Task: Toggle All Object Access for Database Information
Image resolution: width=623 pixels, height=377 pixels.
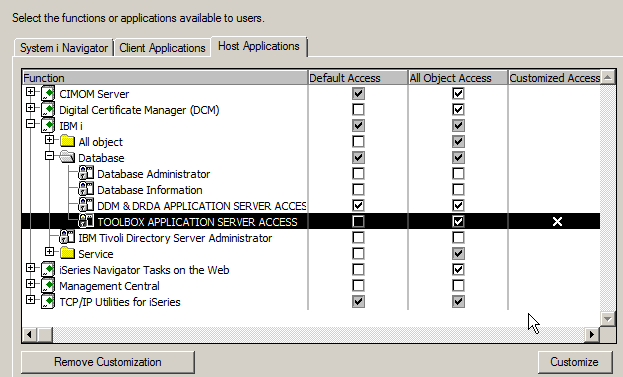Action: (x=458, y=189)
